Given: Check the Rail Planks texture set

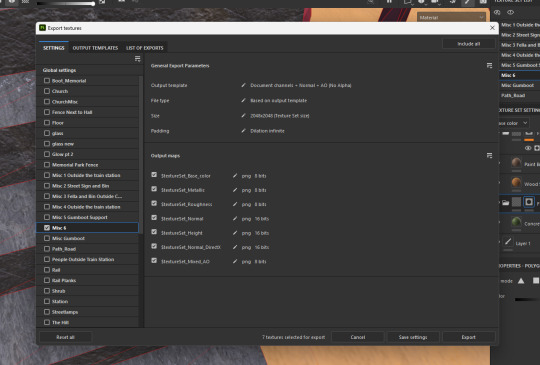Looking at the screenshot, I should coord(47,280).
